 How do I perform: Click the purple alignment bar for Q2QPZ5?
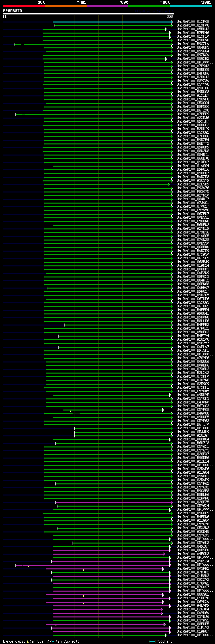pos(114,502)
